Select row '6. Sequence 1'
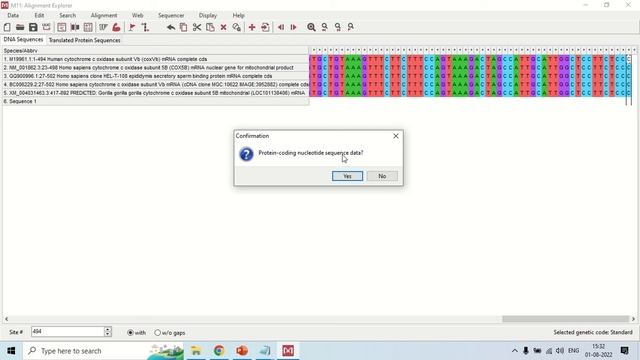 click(156, 101)
